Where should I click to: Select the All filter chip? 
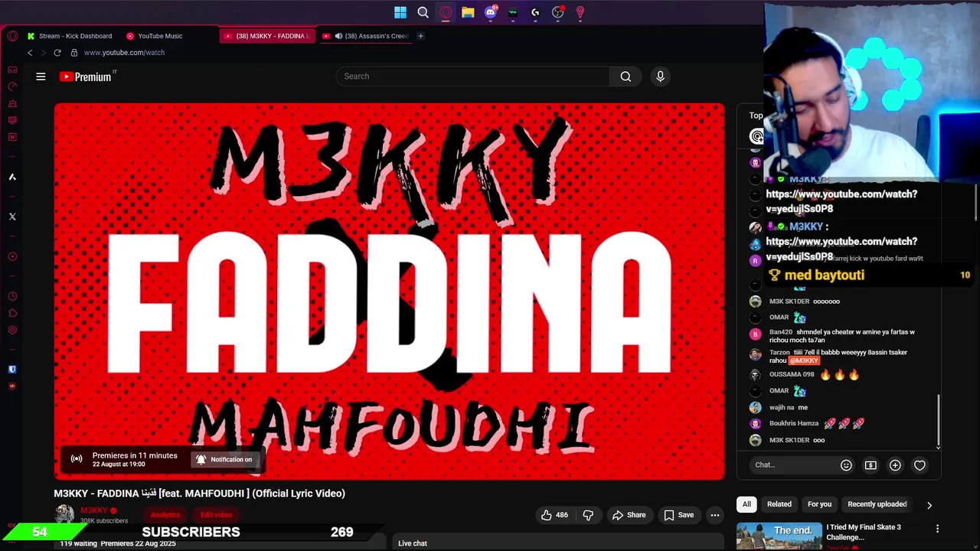click(746, 504)
